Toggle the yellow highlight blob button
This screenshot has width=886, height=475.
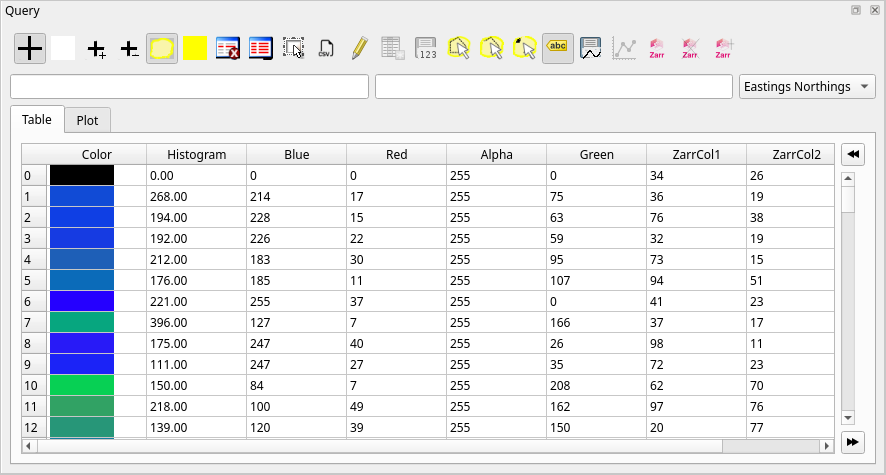point(162,49)
